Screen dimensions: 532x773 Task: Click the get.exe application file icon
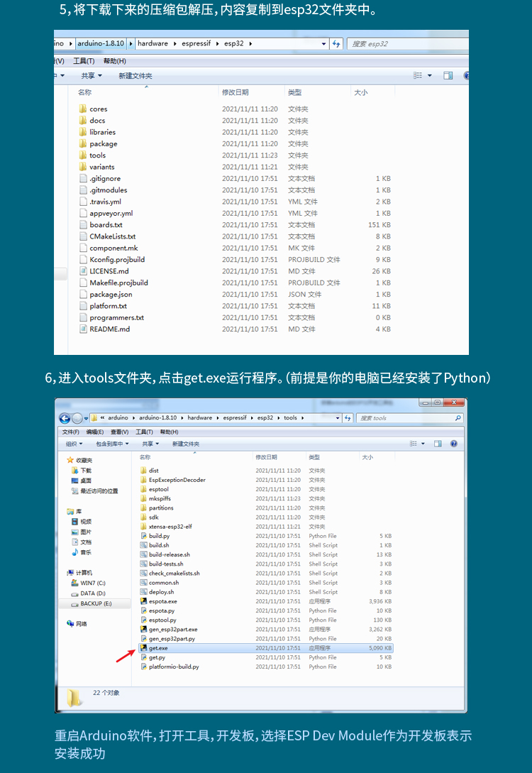pos(143,648)
